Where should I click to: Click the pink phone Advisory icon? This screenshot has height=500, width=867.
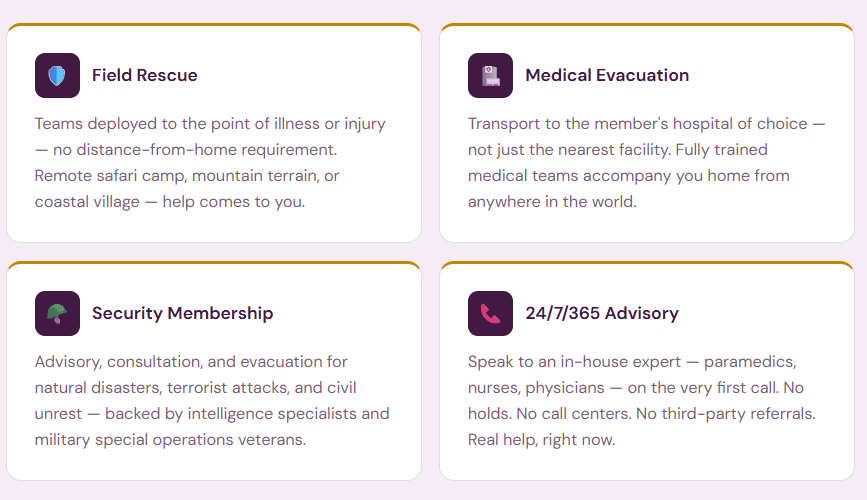(x=490, y=314)
